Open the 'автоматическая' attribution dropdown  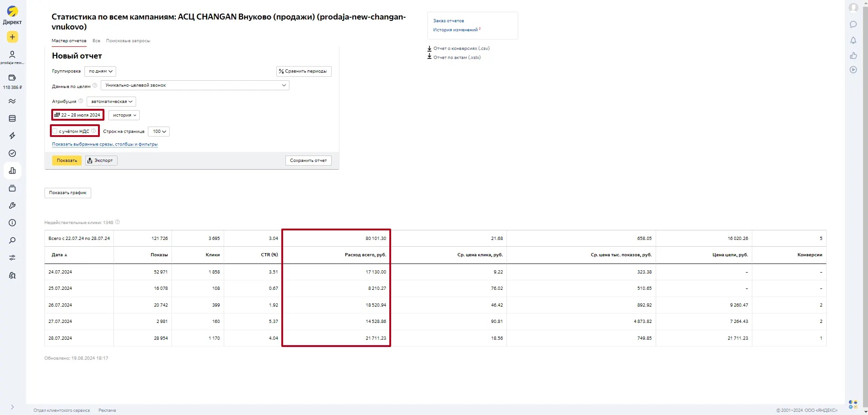[111, 102]
